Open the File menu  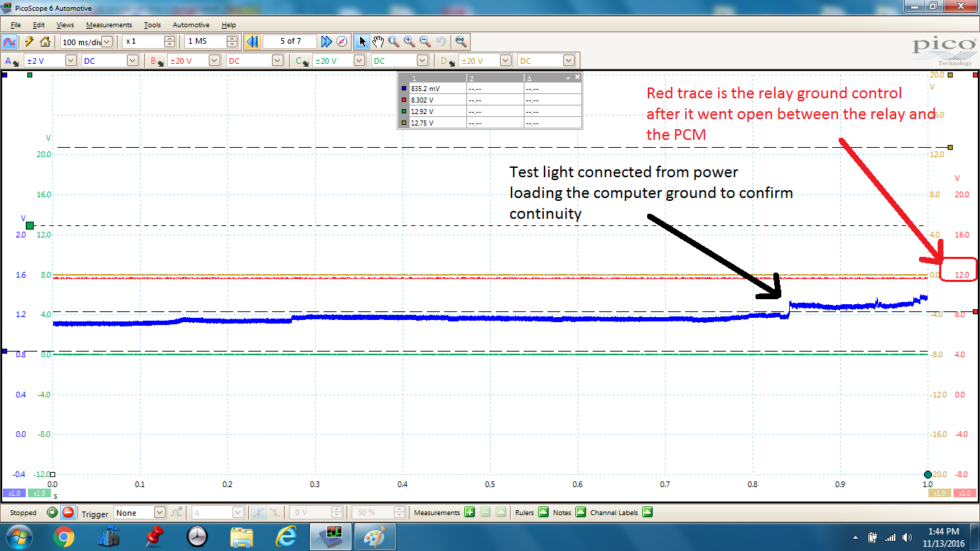click(16, 24)
